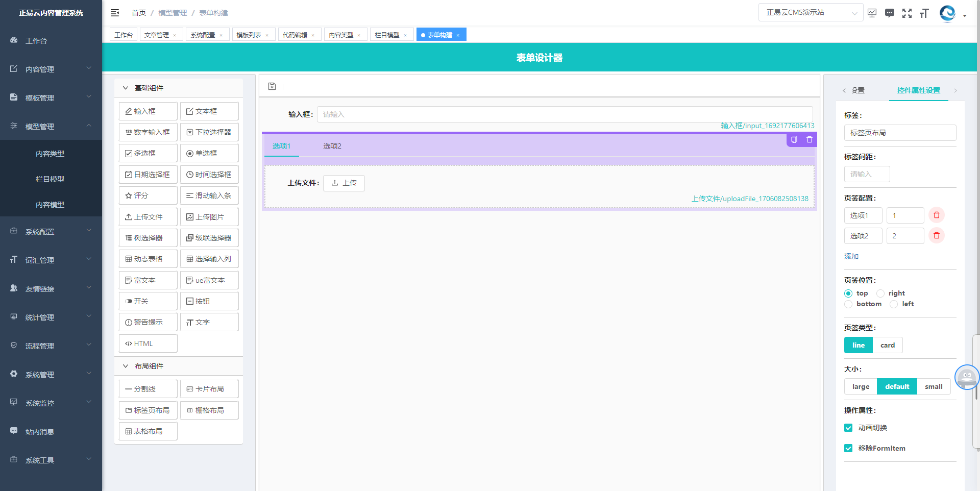980x491 pixels.
Task: Toggle the sidebar collapse icon
Action: [x=115, y=13]
